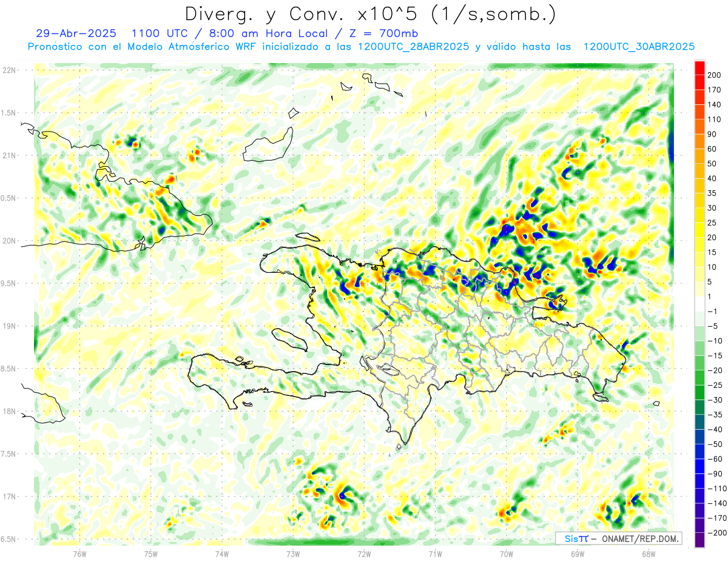Click the title "Diverg. y Conv. x10^5 (1/s,somb.)"

370,14
